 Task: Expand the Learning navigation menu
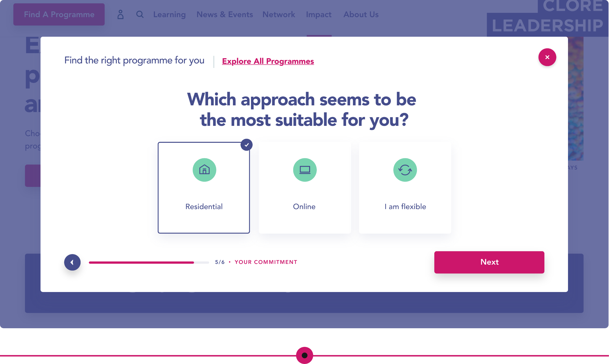tap(169, 14)
